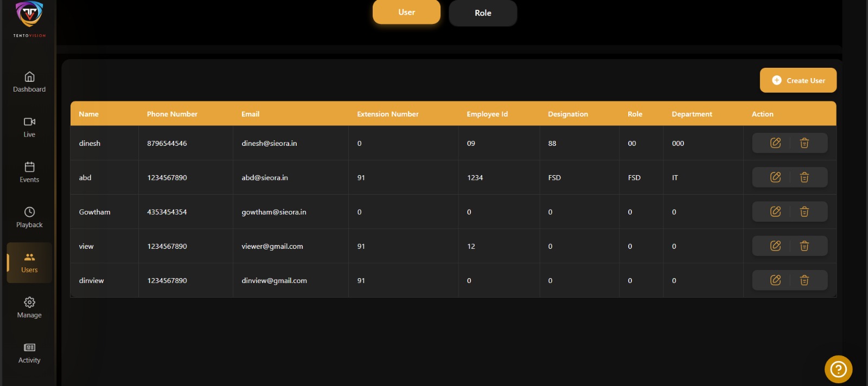Screen dimensions: 868x386
Task: Edit the Gowtham user entry
Action: pyautogui.click(x=775, y=211)
